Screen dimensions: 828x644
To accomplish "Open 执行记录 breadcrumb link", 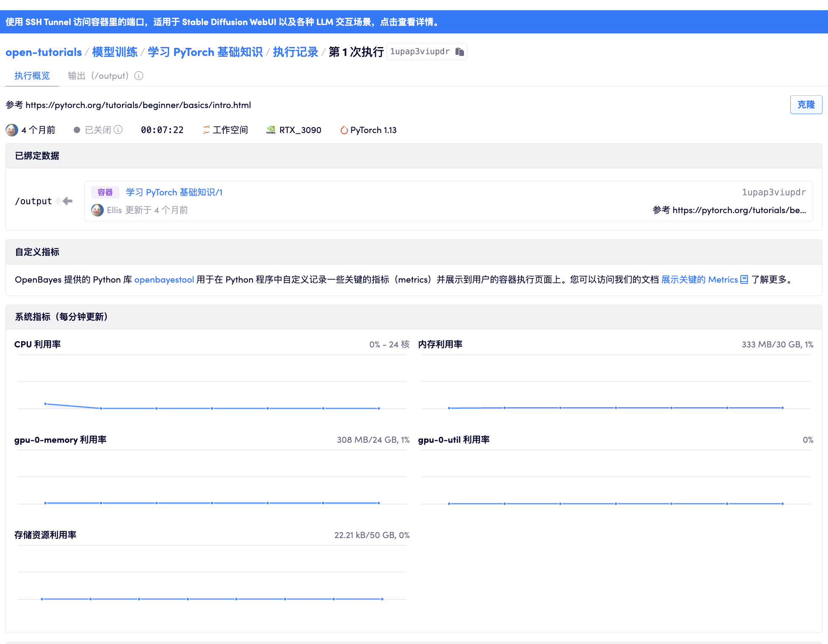I will tap(295, 52).
